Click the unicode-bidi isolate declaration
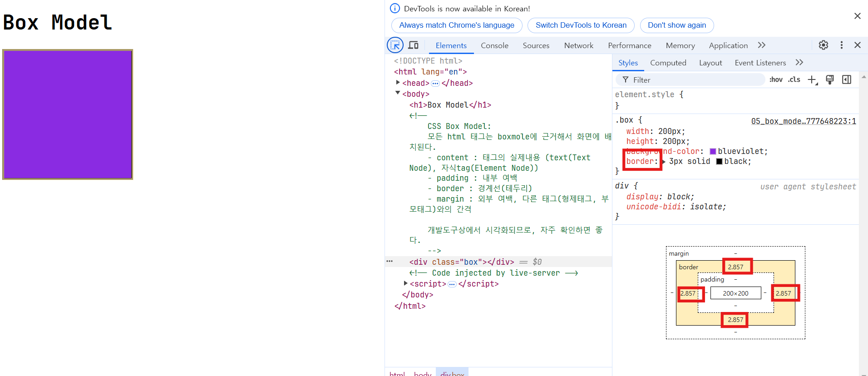This screenshot has height=376, width=868. click(x=676, y=207)
